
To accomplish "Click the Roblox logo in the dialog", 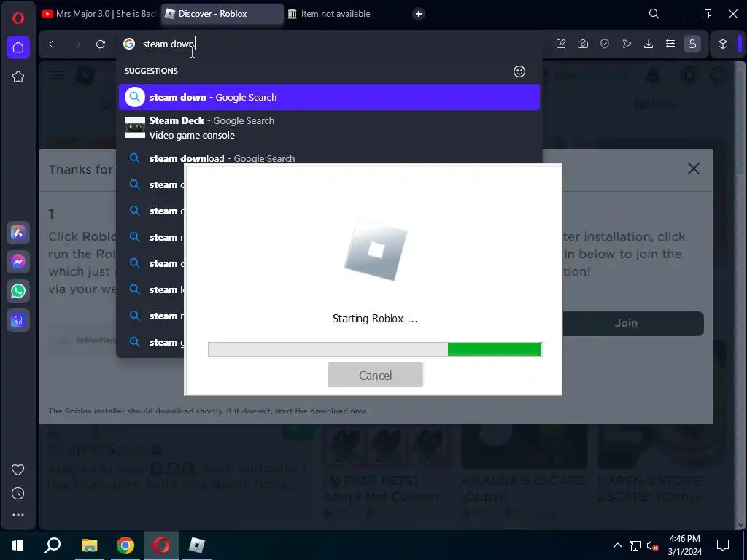I will pyautogui.click(x=376, y=249).
